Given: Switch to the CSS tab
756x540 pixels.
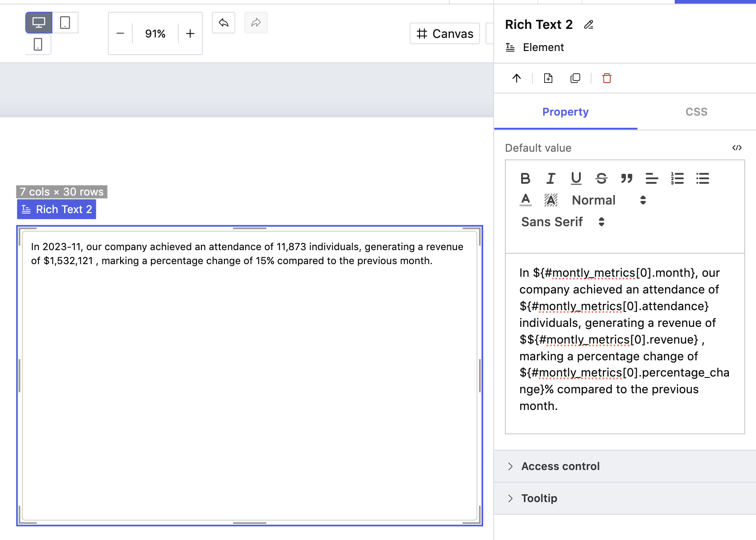Looking at the screenshot, I should tap(696, 112).
